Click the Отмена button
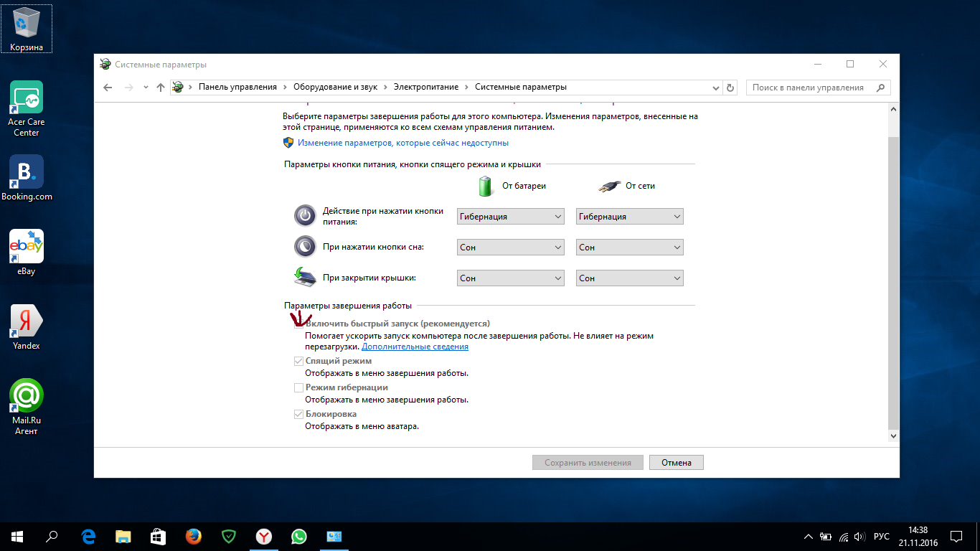 coord(677,463)
